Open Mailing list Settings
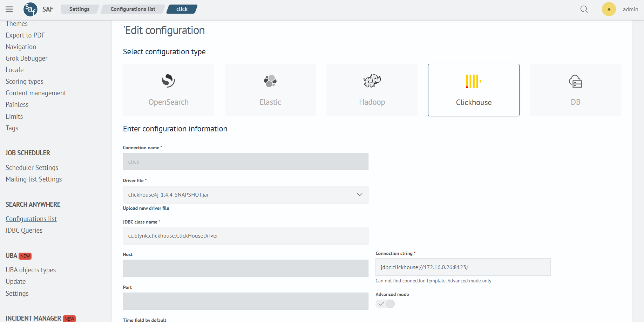Viewport: 644px width, 322px height. [x=34, y=179]
